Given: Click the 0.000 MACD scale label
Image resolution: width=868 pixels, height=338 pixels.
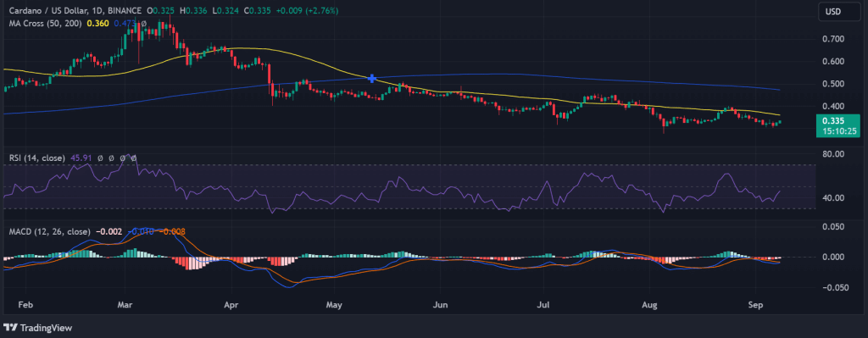Looking at the screenshot, I should [833, 258].
